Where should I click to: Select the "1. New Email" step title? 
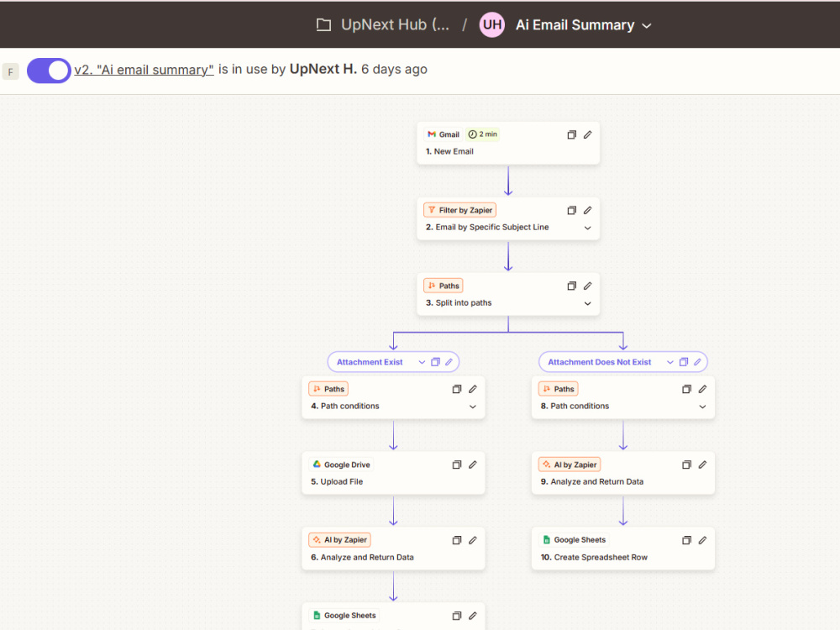(449, 151)
